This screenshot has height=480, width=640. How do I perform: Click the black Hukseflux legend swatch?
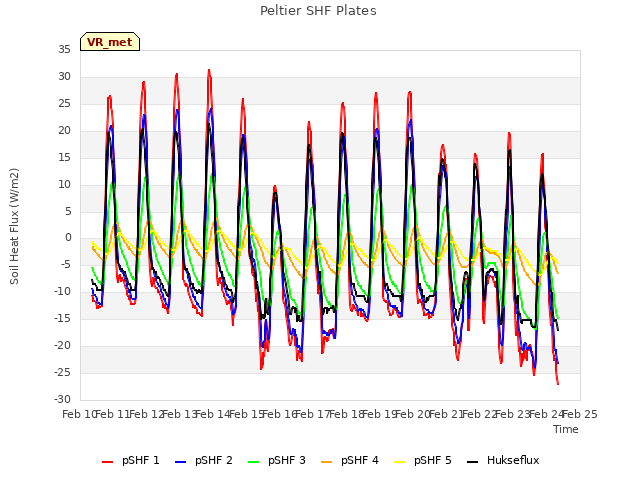pos(473,462)
